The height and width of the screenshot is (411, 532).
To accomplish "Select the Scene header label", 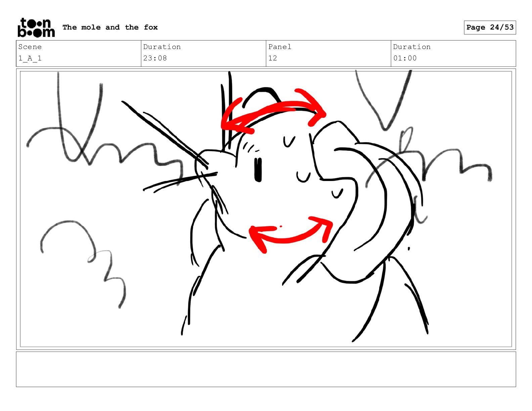I will 30,47.
